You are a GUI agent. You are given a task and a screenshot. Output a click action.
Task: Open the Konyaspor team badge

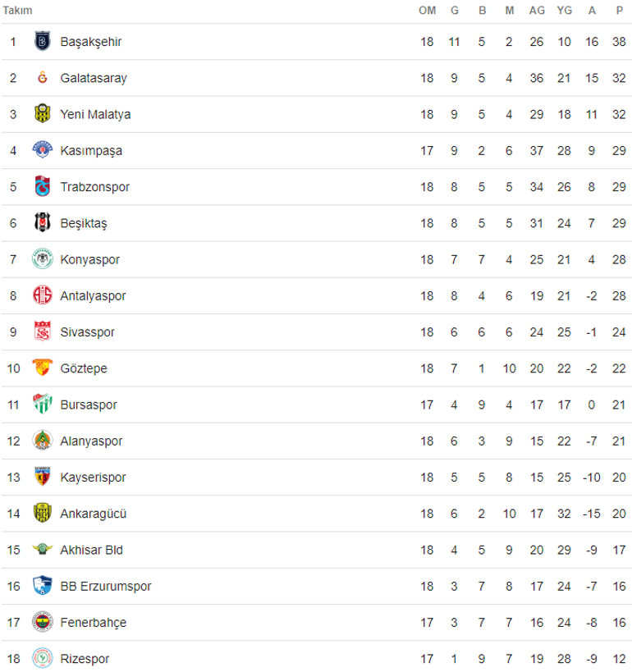click(x=42, y=259)
